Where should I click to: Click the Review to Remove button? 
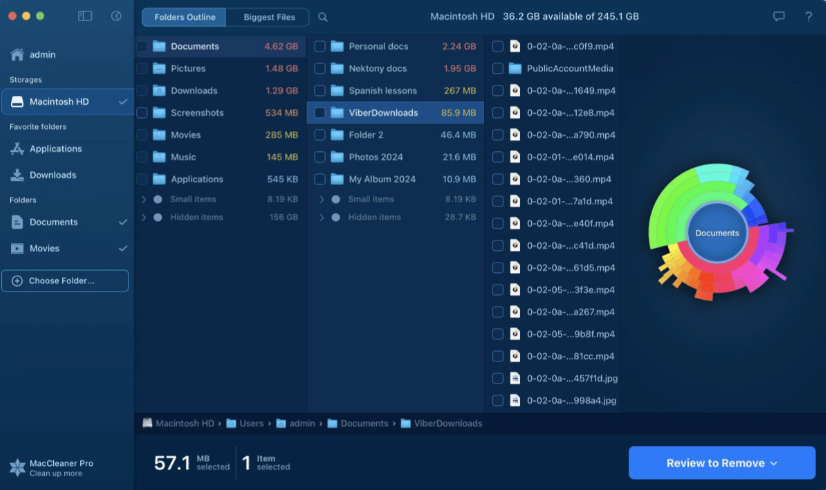point(722,463)
